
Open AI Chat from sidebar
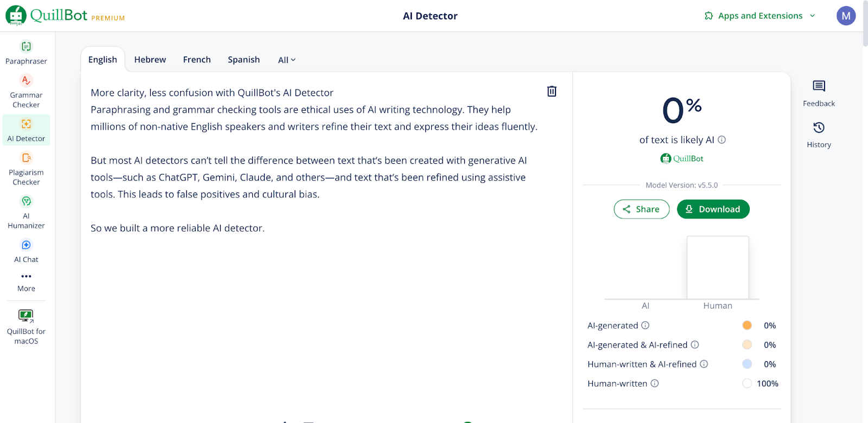pyautogui.click(x=26, y=251)
